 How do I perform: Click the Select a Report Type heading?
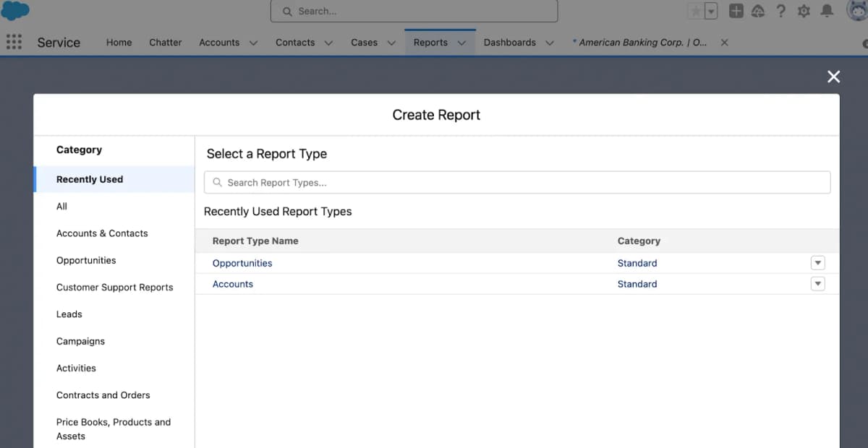coord(267,154)
